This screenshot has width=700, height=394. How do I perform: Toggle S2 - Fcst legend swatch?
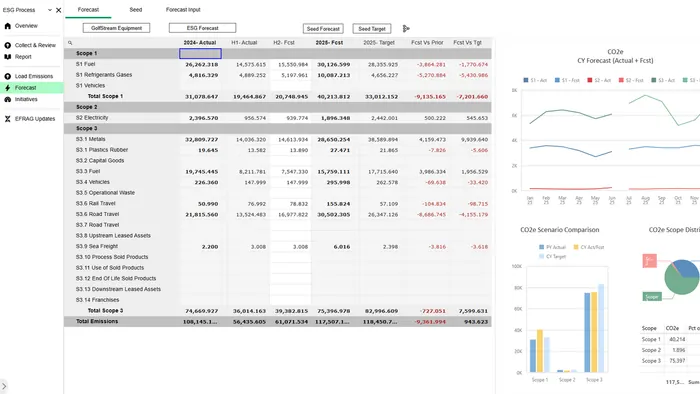click(x=621, y=80)
